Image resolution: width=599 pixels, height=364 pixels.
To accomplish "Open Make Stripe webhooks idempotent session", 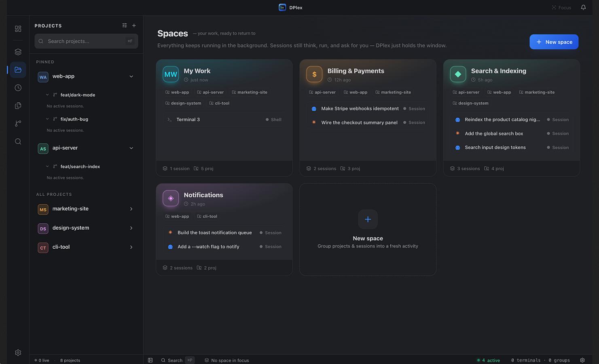I will pos(368,108).
